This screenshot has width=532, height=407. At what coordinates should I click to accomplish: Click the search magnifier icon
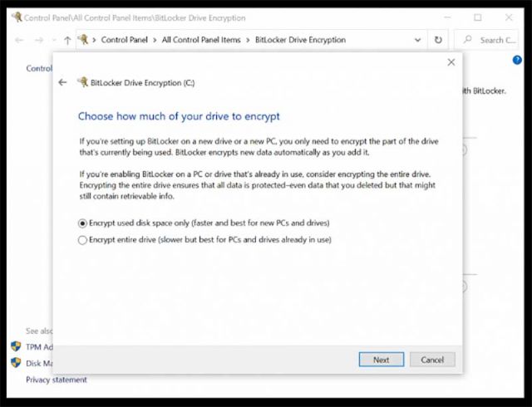pos(468,39)
